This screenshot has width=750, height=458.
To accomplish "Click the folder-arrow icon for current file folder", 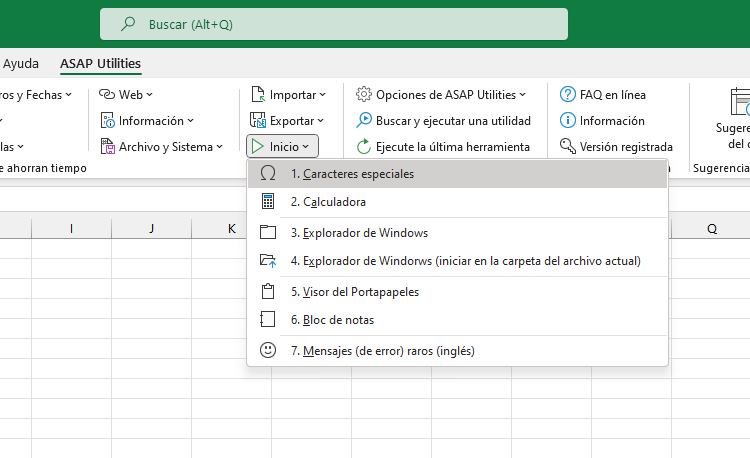I will tap(268, 261).
